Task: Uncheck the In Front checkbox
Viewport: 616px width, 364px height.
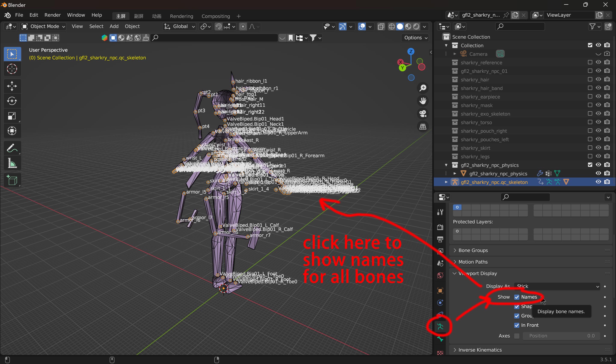Action: pyautogui.click(x=517, y=325)
